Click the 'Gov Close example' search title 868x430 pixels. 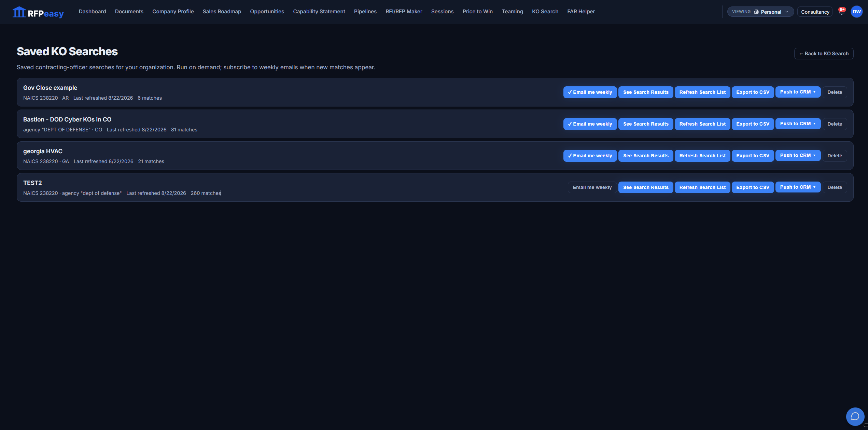click(x=50, y=88)
